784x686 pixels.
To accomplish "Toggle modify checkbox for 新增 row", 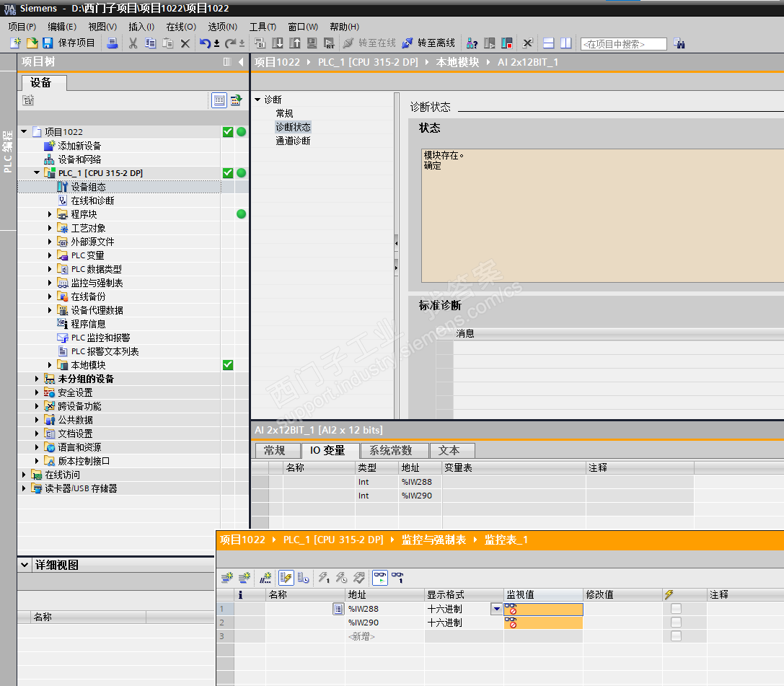I will [x=676, y=636].
